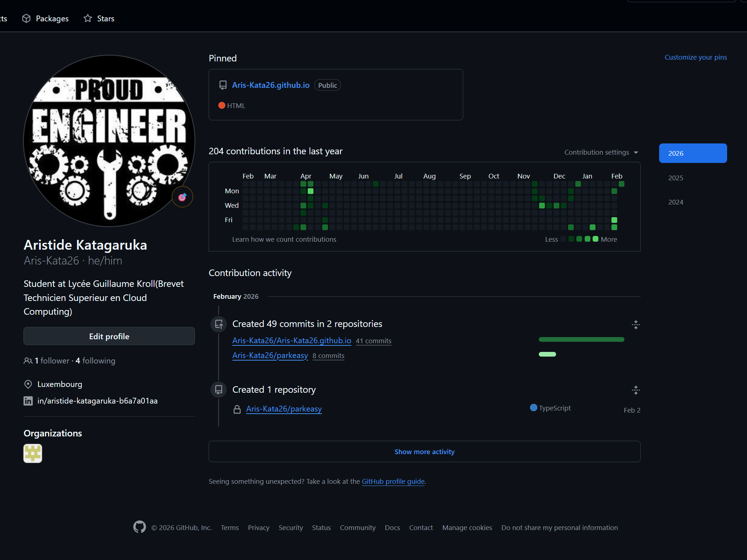Click the GitHub logo in footer
This screenshot has width=747, height=560.
[x=140, y=527]
